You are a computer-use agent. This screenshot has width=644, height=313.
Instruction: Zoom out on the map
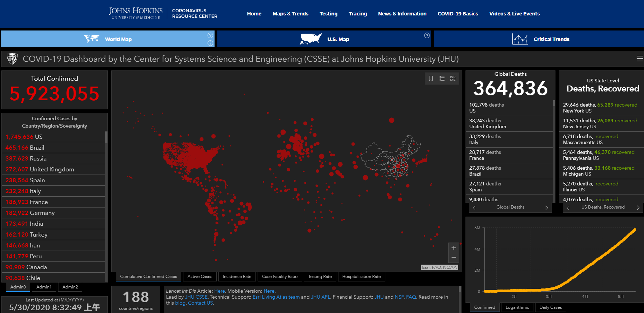(x=454, y=258)
